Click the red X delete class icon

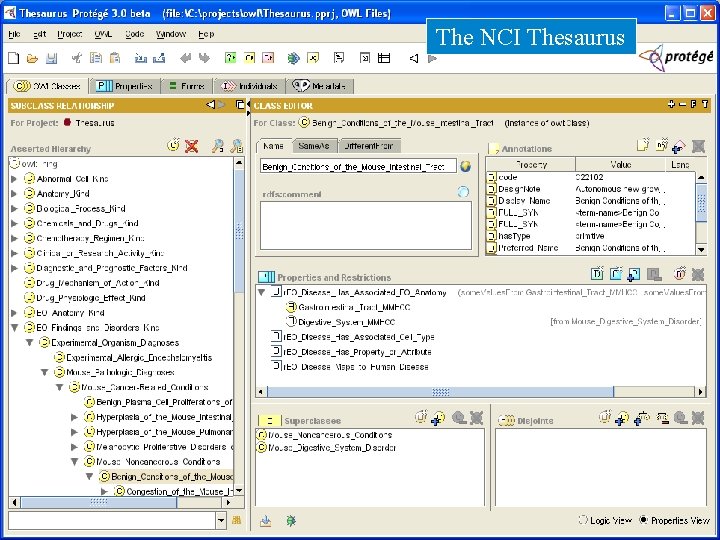(191, 146)
